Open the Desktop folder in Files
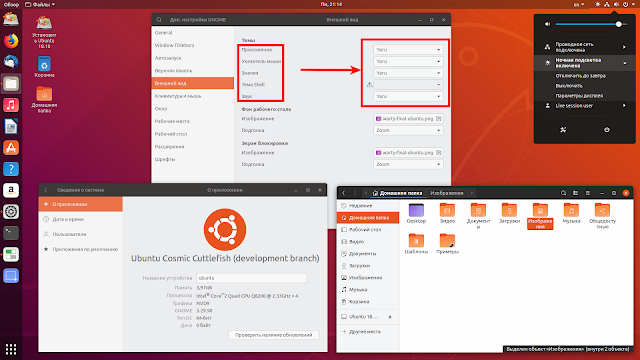 (416, 213)
